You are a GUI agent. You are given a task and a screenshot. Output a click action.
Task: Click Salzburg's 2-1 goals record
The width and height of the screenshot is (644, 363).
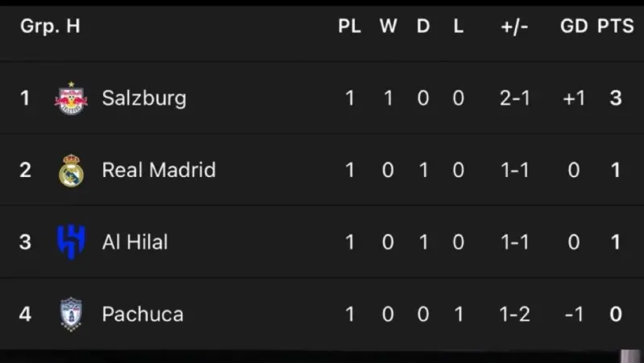(x=514, y=98)
